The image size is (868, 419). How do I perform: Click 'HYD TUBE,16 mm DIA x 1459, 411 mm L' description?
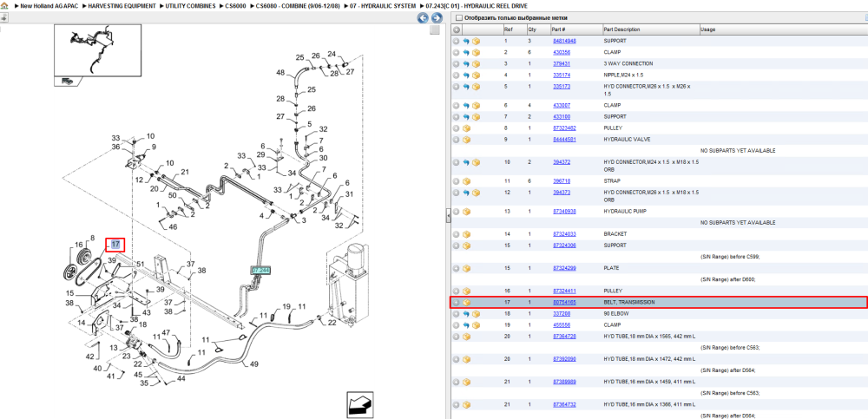649,382
